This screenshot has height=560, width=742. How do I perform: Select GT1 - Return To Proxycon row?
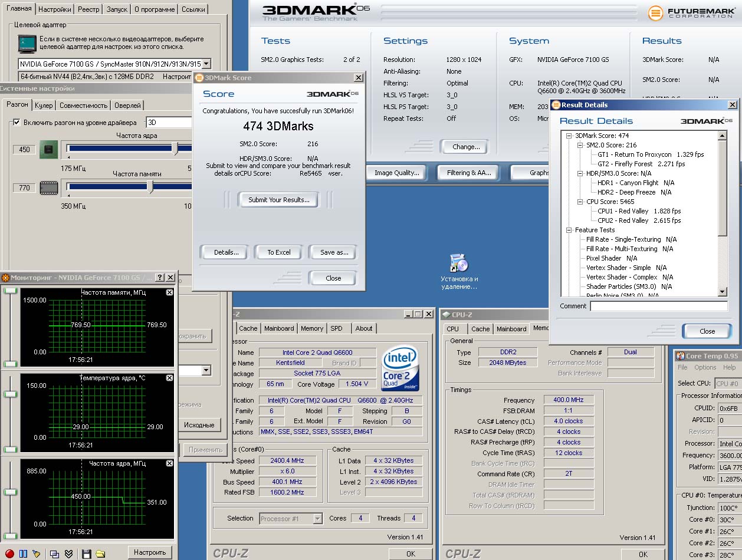coord(651,154)
